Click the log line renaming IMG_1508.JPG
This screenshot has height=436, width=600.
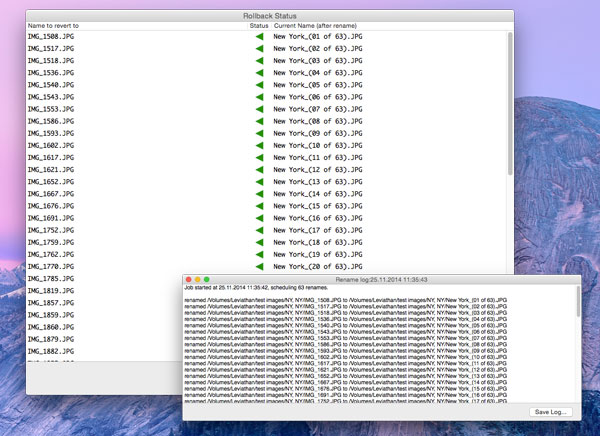point(346,300)
